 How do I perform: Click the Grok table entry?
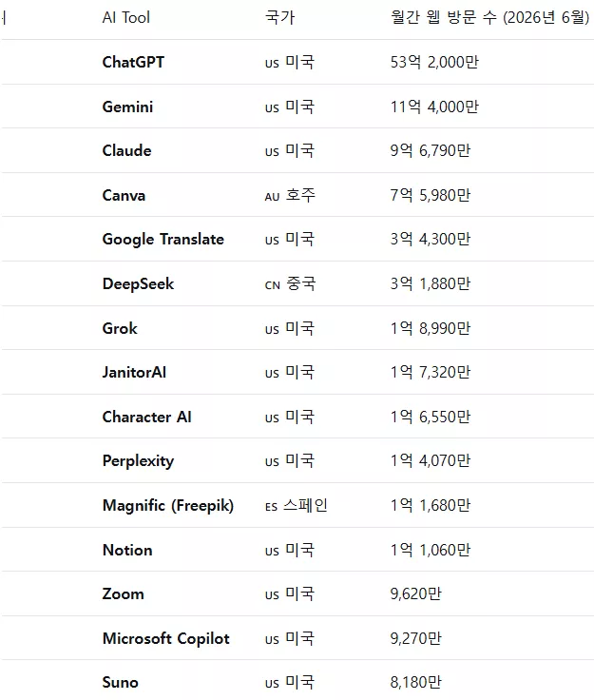pyautogui.click(x=120, y=328)
